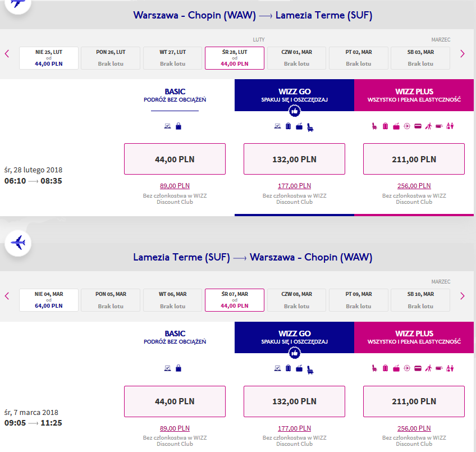
Task: Click return flight time 09:05 → 11:25
Action: [33, 423]
